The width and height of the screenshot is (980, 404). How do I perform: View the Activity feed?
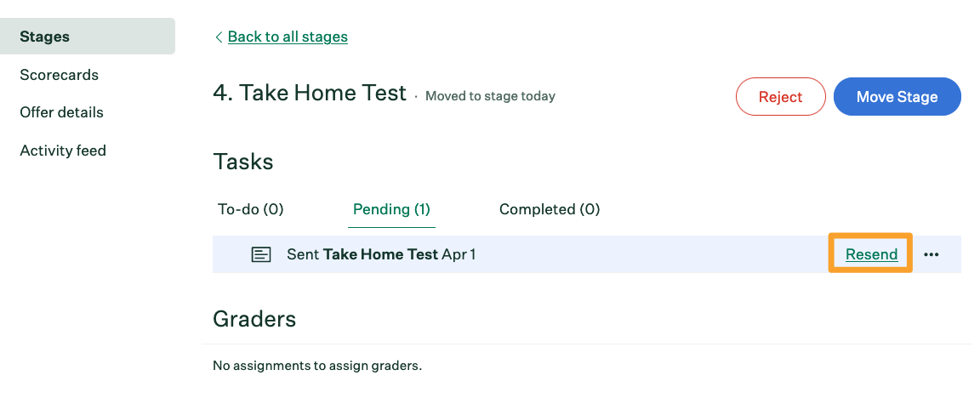(63, 151)
